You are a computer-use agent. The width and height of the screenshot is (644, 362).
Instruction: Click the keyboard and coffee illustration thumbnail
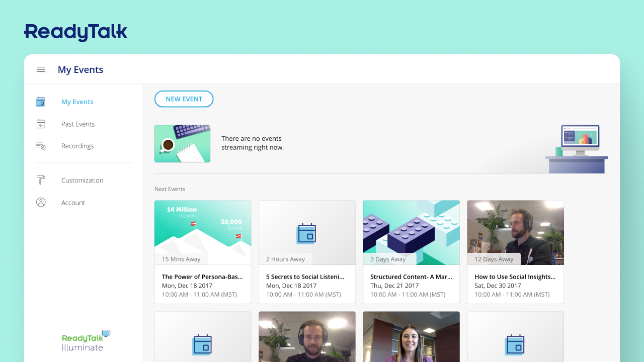point(182,144)
